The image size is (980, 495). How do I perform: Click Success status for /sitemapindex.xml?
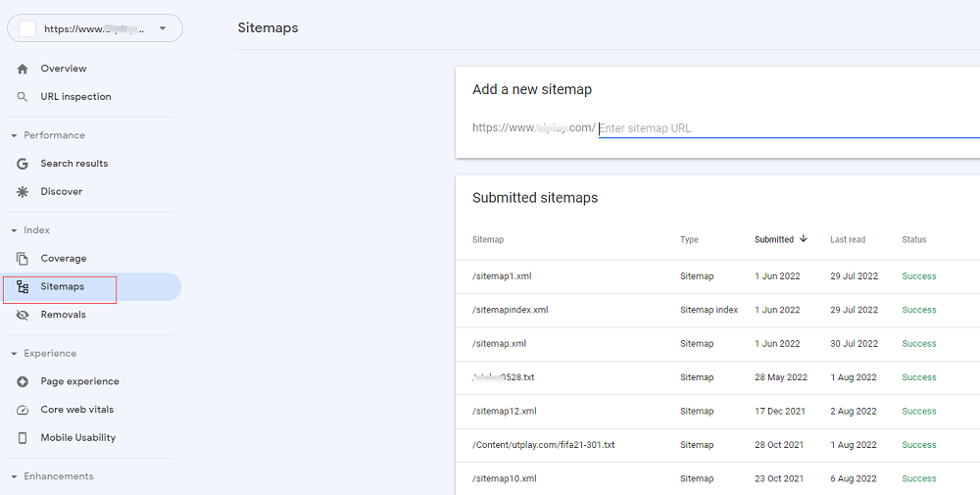tap(919, 310)
